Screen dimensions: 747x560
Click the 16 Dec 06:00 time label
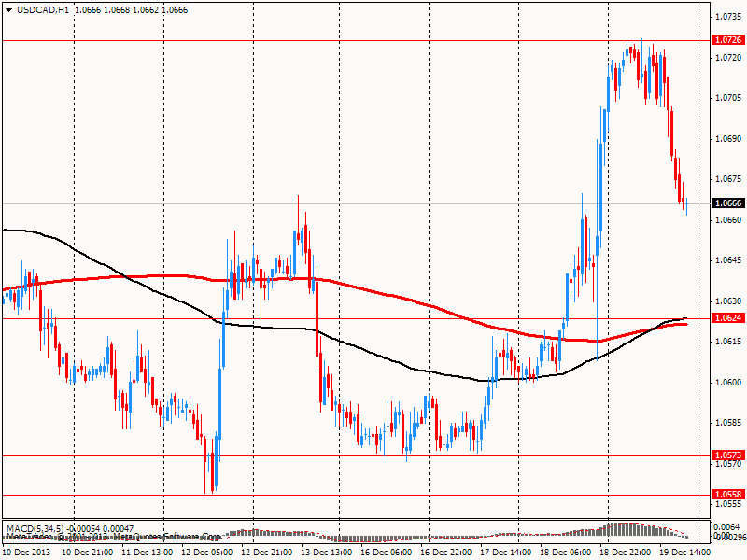387,553
